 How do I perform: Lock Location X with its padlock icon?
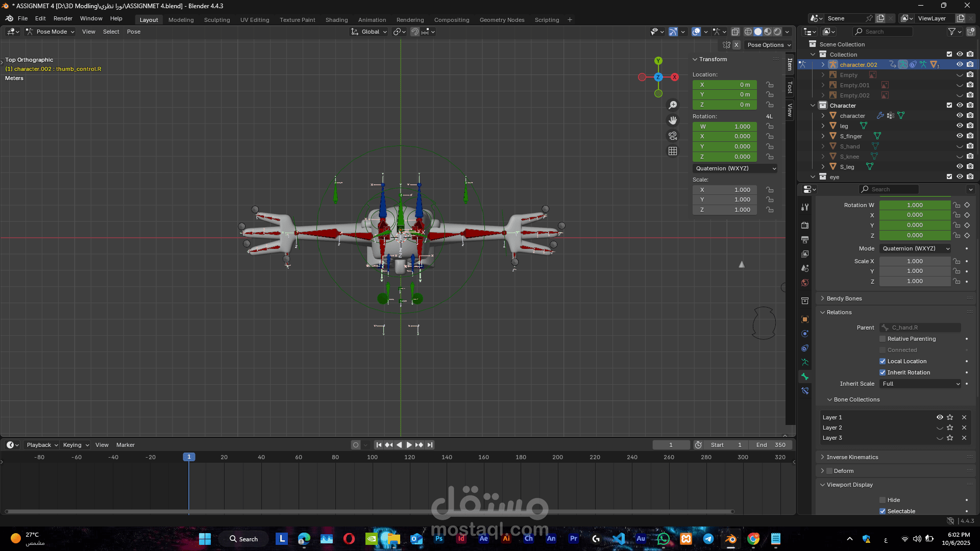pos(770,85)
